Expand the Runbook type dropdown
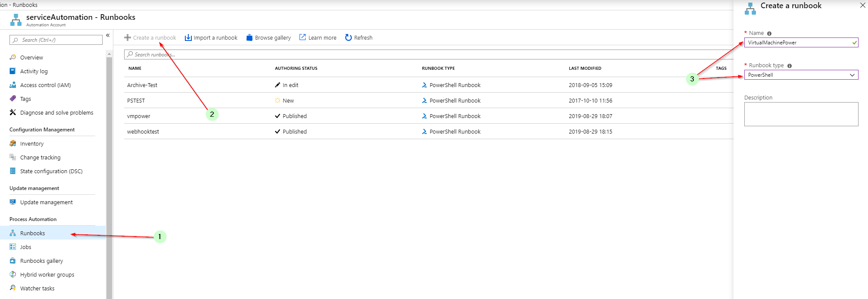 pos(801,75)
